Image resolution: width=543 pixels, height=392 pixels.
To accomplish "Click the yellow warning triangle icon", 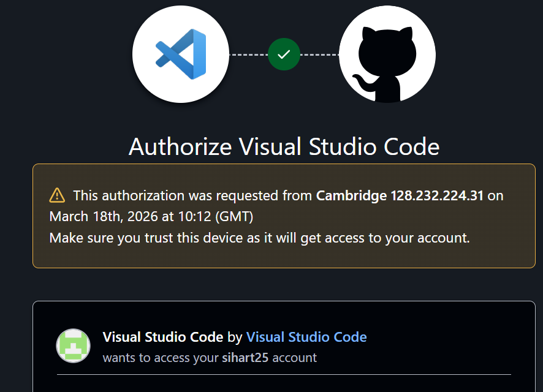I will tap(57, 196).
